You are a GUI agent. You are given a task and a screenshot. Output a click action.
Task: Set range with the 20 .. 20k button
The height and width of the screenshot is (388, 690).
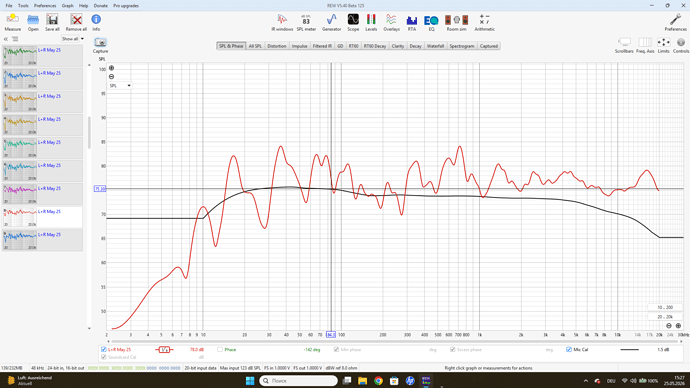tap(665, 316)
